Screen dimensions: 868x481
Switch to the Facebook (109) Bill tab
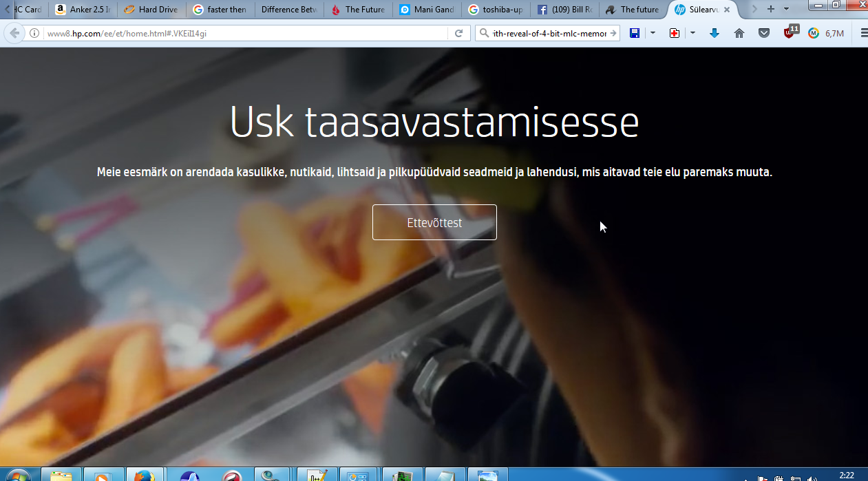click(564, 10)
